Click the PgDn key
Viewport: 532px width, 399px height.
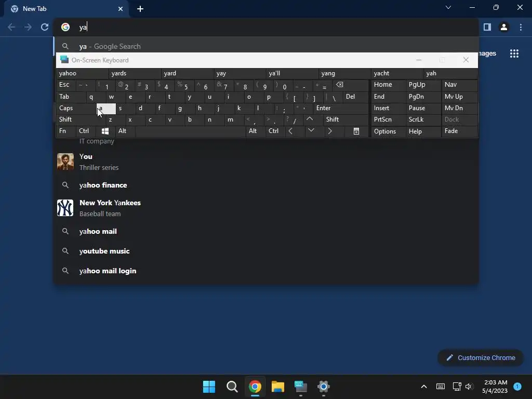423,97
